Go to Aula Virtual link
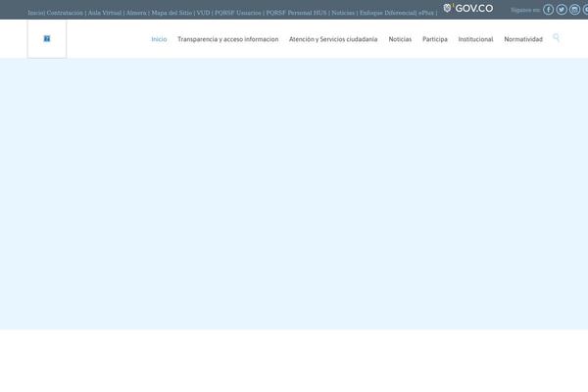Image resolution: width=588 pixels, height=392 pixels. (105, 13)
